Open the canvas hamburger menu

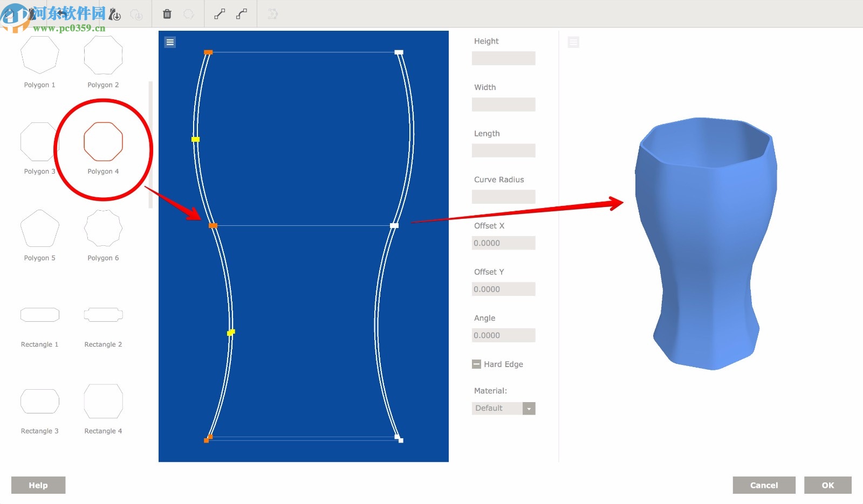pos(170,42)
